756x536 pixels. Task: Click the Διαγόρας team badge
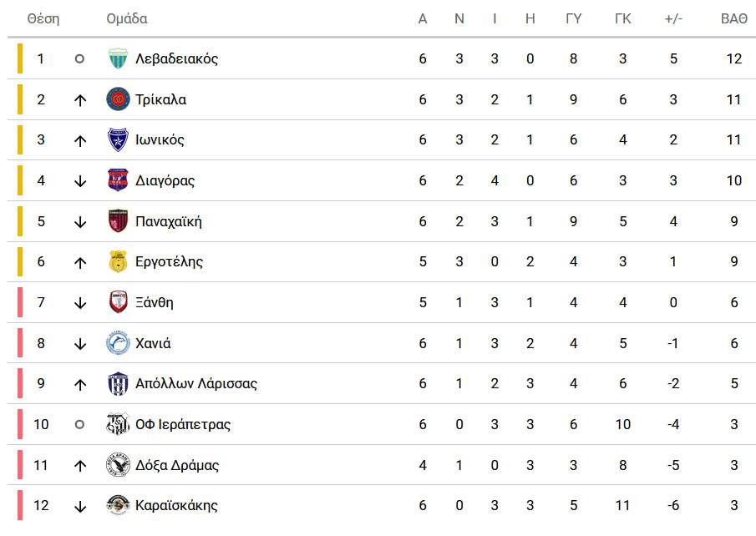click(x=118, y=180)
